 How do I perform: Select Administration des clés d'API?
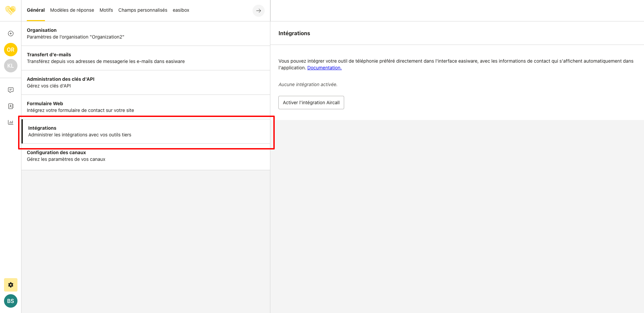tap(146, 82)
